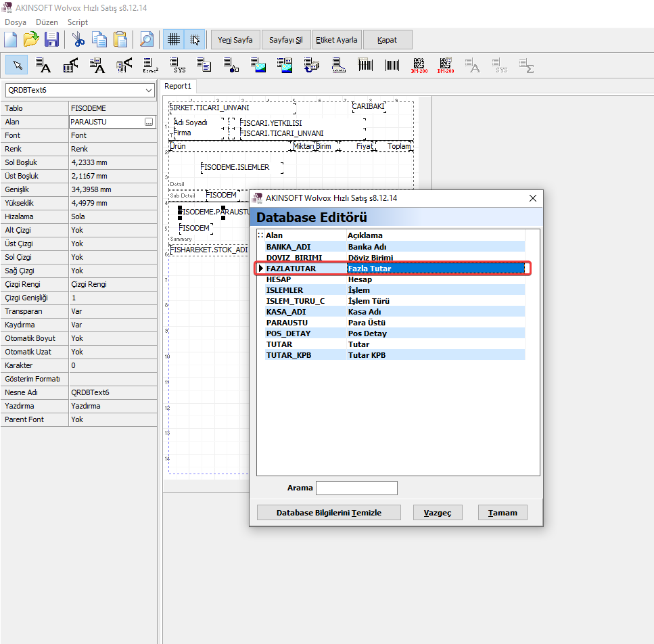Click the Renk property value
Image resolution: width=654 pixels, height=644 pixels.
pyautogui.click(x=113, y=149)
